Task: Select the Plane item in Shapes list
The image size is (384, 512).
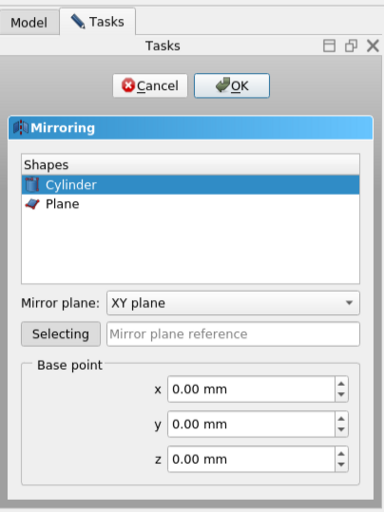Action: click(x=190, y=204)
